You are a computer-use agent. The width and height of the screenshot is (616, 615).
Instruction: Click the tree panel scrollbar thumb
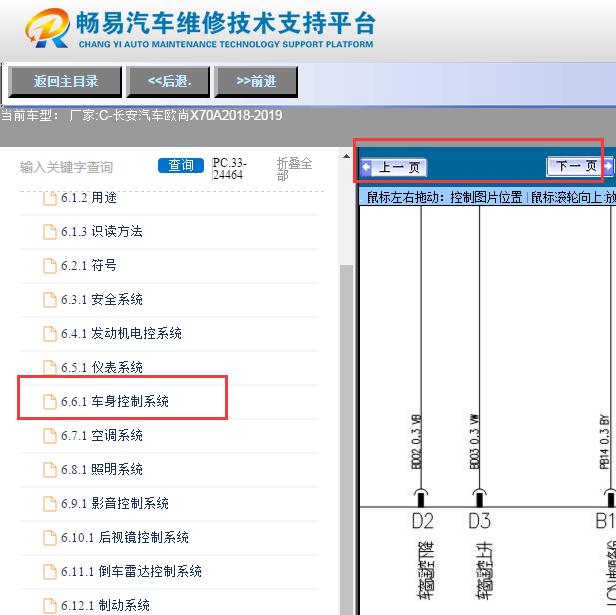(346, 439)
